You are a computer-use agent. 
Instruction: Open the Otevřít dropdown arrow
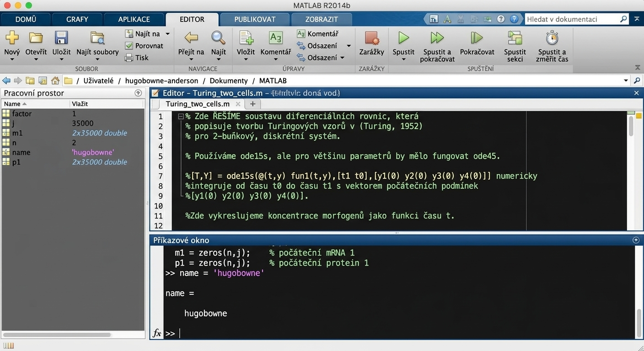coord(36,59)
